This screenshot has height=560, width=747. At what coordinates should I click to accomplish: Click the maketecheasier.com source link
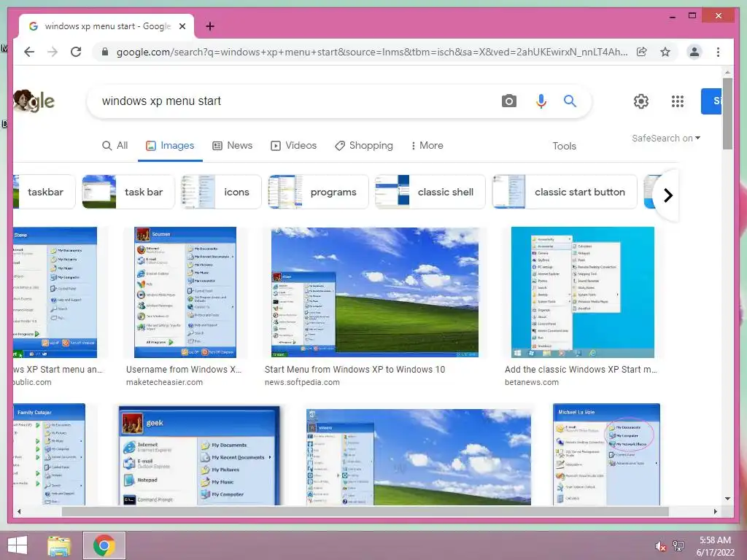tap(164, 382)
